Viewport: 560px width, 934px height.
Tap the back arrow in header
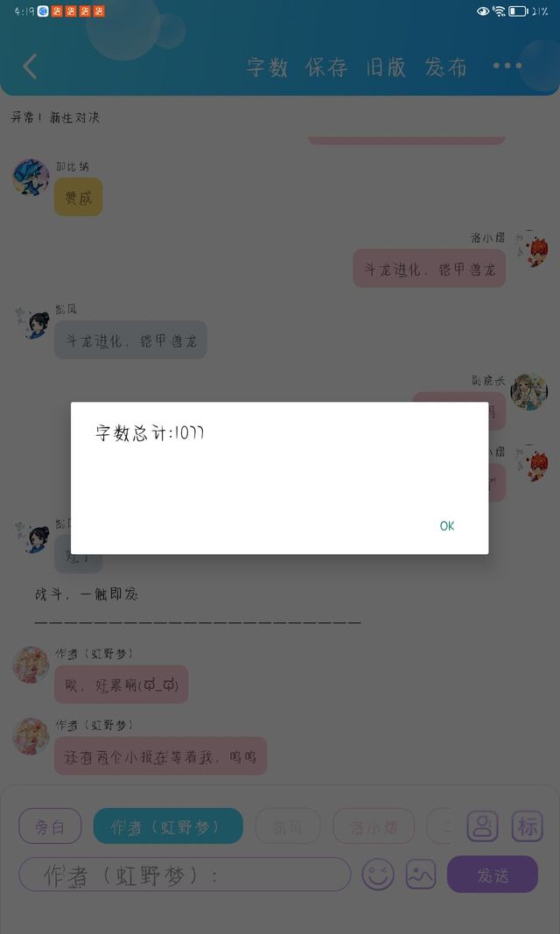point(31,67)
